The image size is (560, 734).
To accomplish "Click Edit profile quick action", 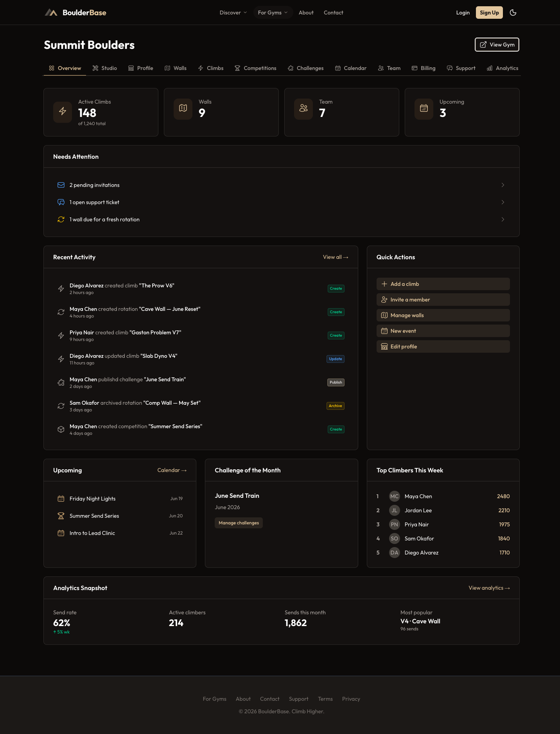I will click(x=443, y=346).
